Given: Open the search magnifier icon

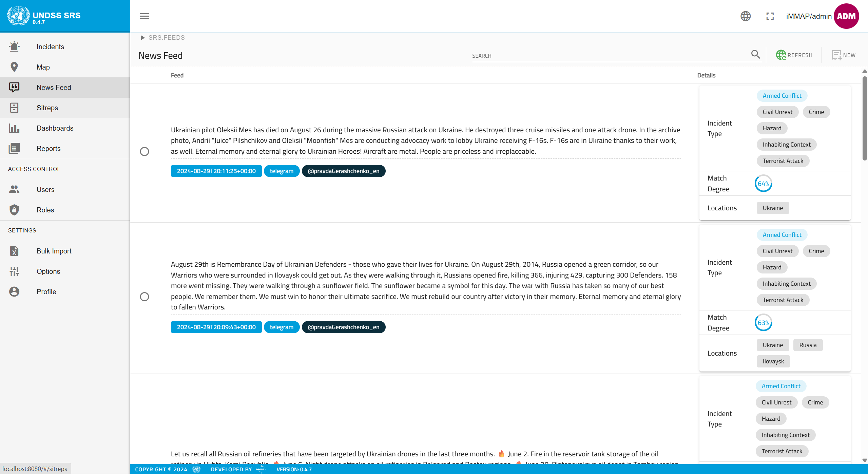Looking at the screenshot, I should (x=756, y=54).
